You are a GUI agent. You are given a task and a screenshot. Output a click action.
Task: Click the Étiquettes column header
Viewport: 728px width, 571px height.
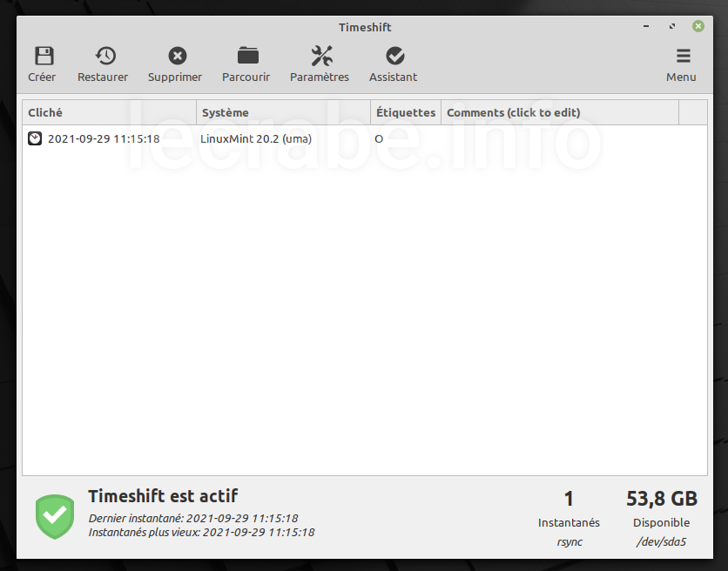[x=406, y=112]
